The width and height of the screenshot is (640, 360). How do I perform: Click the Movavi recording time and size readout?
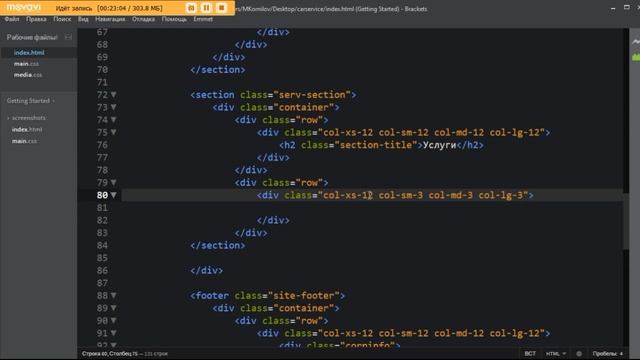tap(130, 8)
